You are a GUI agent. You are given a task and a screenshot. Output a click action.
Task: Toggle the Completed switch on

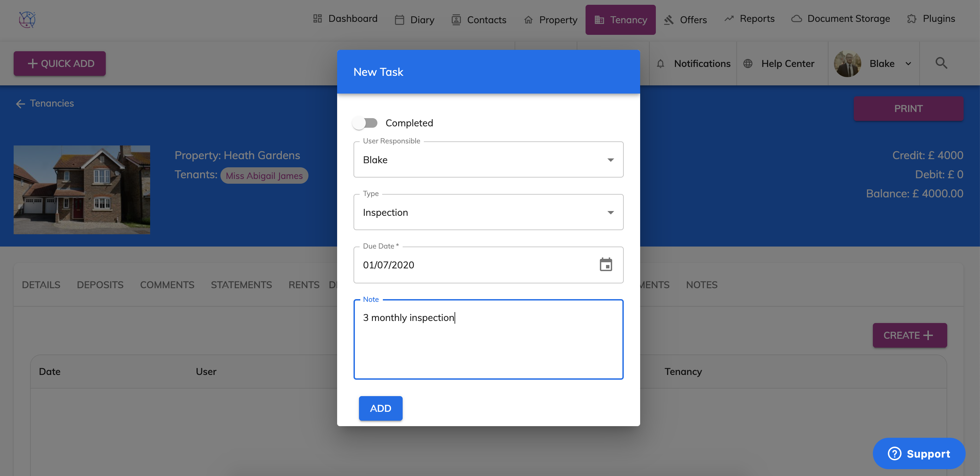pyautogui.click(x=365, y=123)
